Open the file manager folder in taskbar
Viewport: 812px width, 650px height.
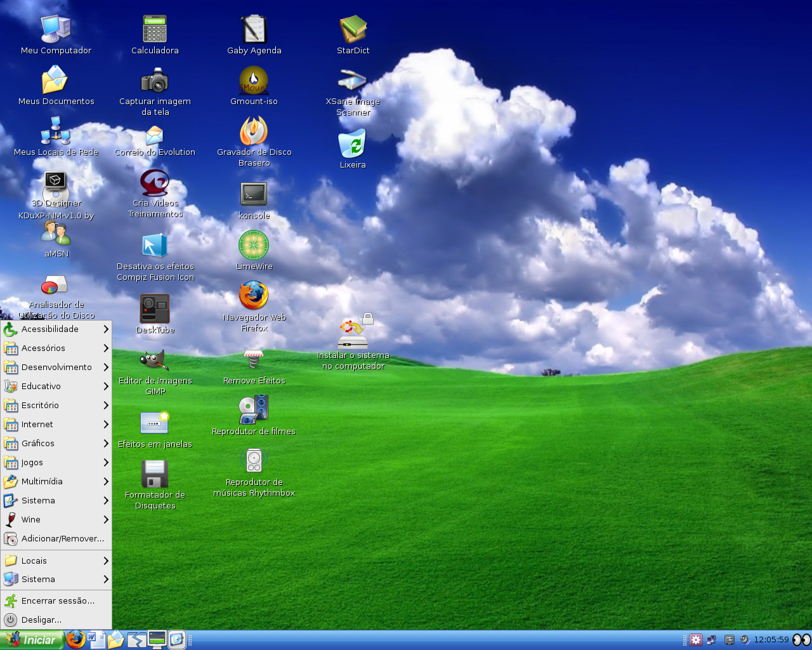pyautogui.click(x=116, y=640)
